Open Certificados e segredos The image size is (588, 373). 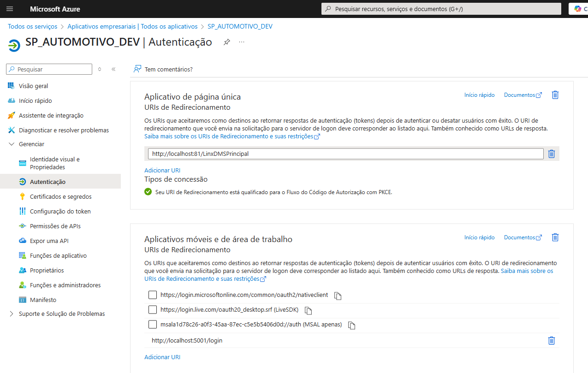tap(60, 197)
